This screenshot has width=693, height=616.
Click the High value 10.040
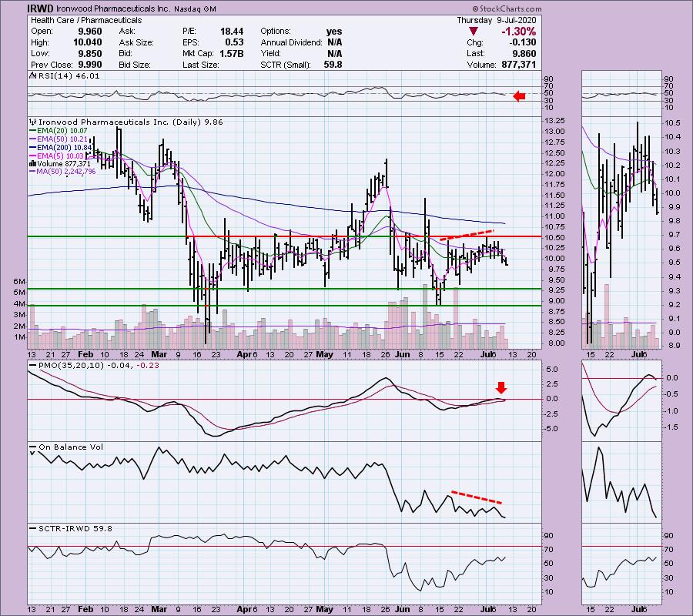point(88,42)
